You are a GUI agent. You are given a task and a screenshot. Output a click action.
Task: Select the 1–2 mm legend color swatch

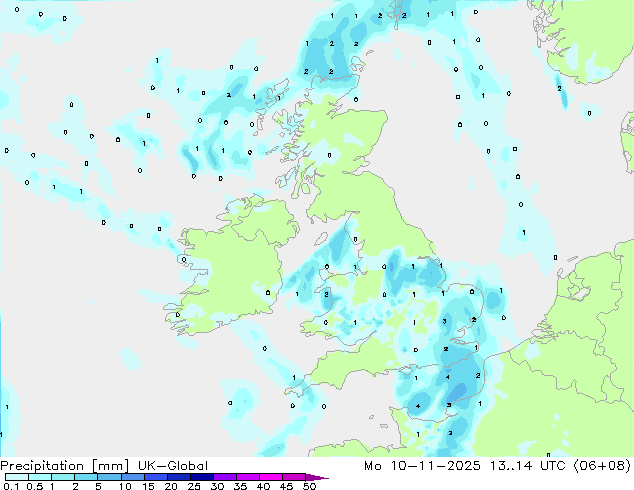63,477
